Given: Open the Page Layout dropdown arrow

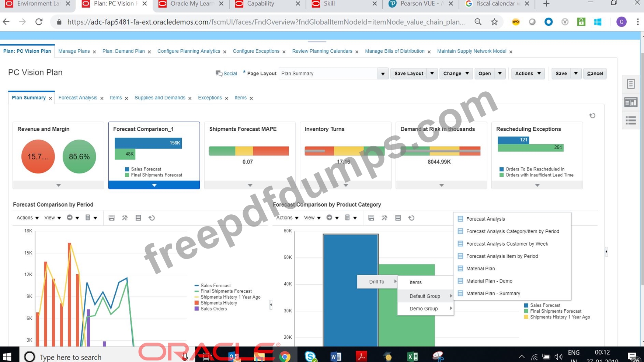Looking at the screenshot, I should click(x=383, y=74).
